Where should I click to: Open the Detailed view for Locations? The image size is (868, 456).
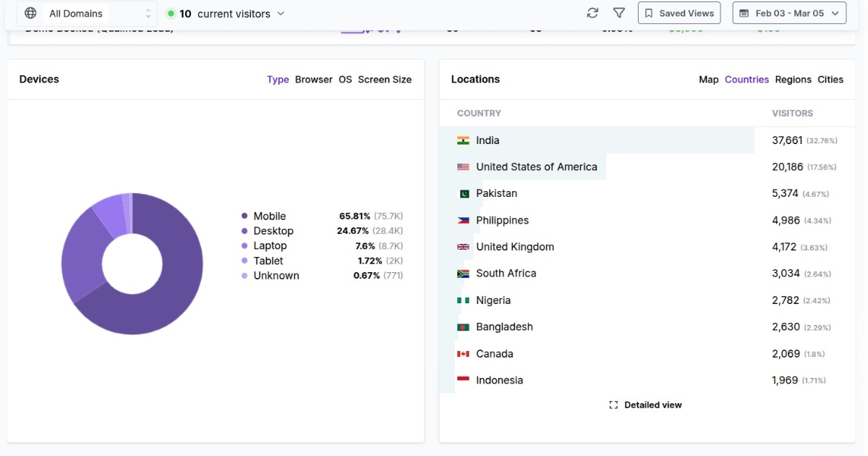click(x=652, y=405)
